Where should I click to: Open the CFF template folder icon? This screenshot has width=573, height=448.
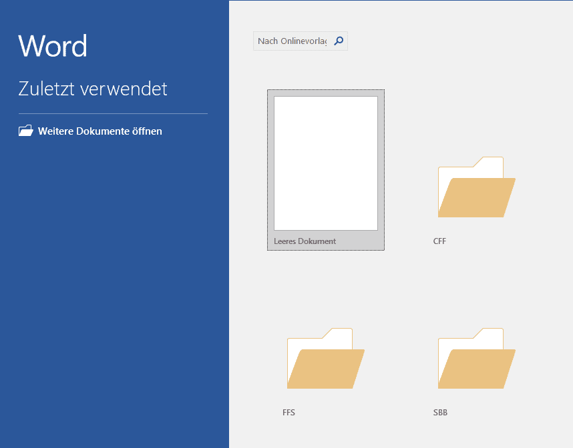[477, 187]
